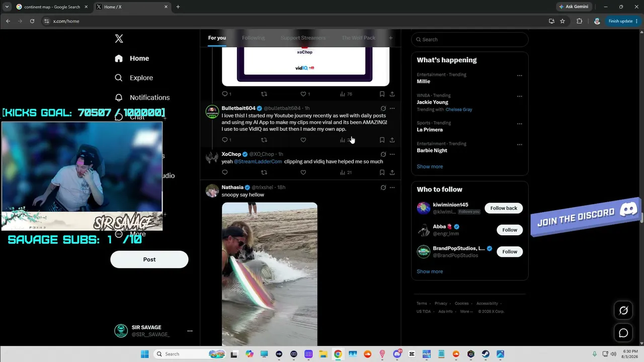Reload the page in Chrome

[x=32, y=21]
